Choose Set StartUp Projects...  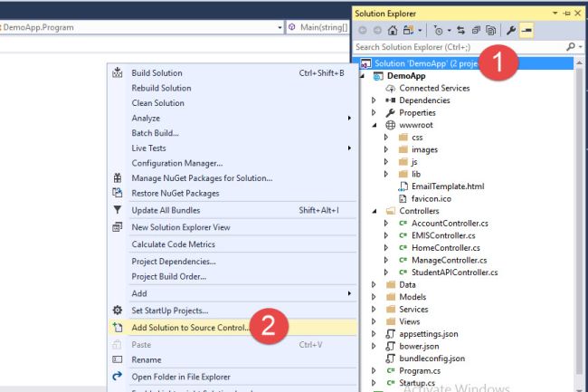pos(232,311)
